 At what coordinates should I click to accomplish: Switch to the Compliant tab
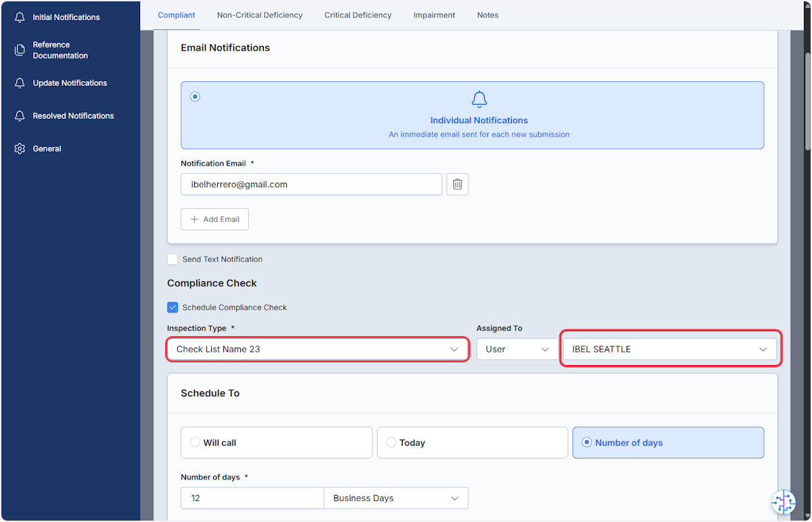[177, 15]
